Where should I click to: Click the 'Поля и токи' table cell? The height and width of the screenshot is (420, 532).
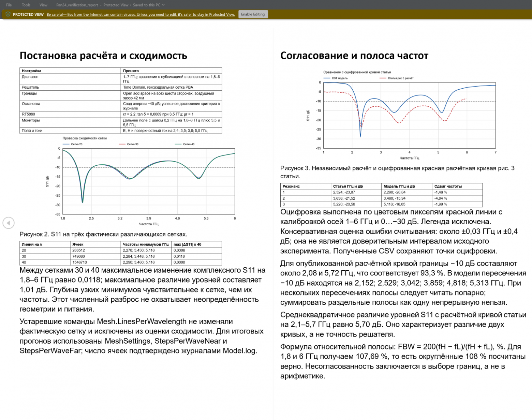click(x=70, y=131)
